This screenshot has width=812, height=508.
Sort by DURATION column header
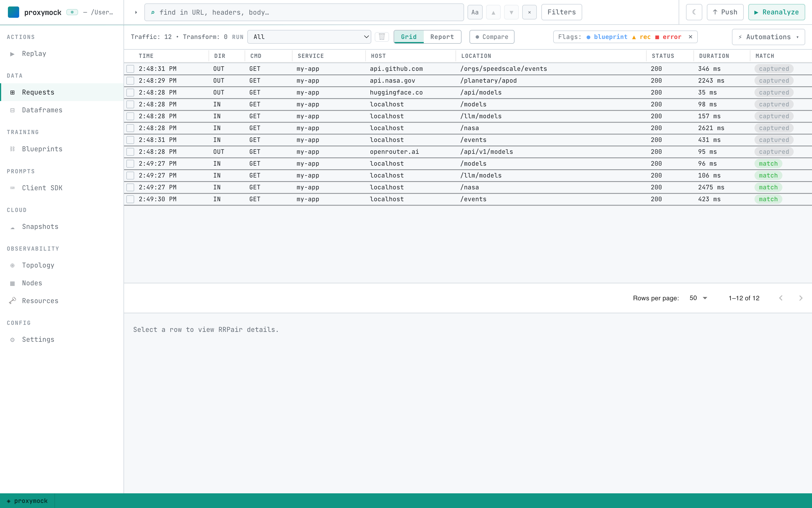point(714,56)
